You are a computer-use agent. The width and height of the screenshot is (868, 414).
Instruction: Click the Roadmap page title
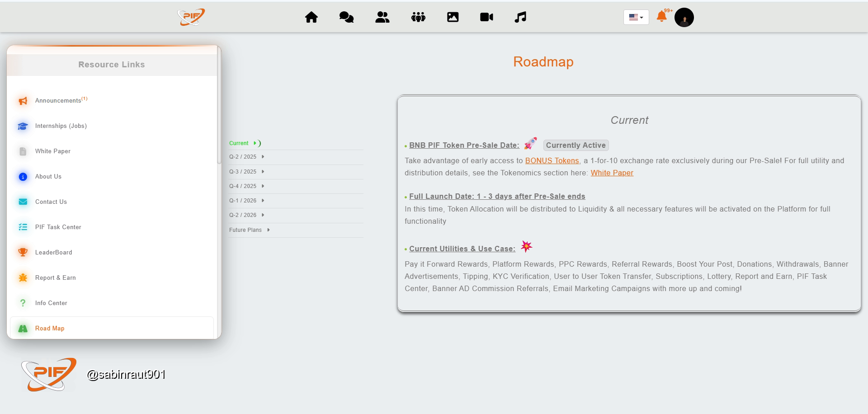(543, 62)
